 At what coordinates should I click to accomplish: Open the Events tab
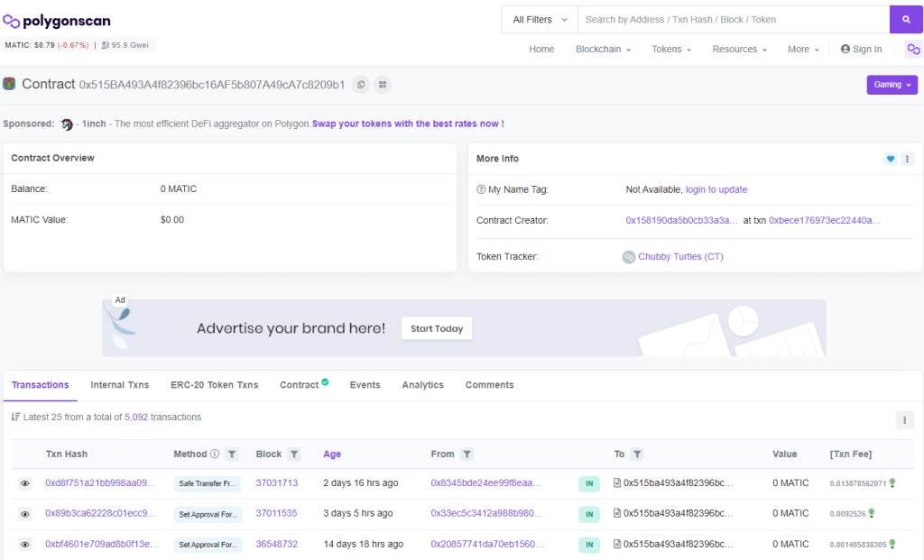coord(365,384)
